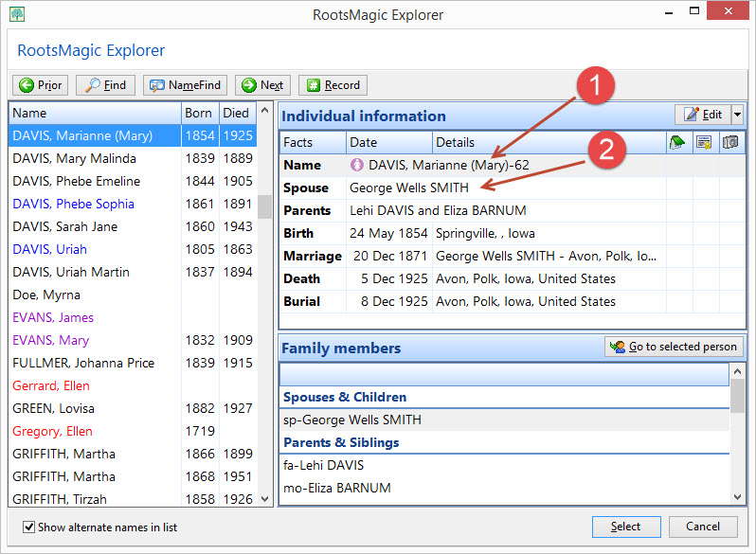The width and height of the screenshot is (756, 554).
Task: Select GREEN, Lovisa row
Action: pyautogui.click(x=133, y=408)
